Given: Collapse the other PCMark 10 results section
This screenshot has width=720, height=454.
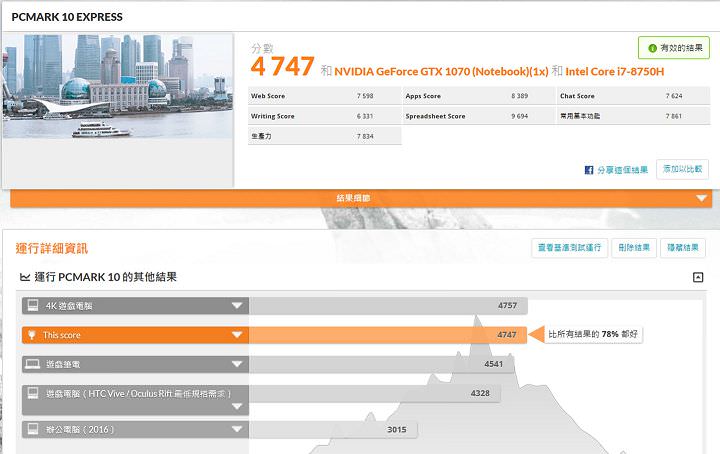Looking at the screenshot, I should [x=698, y=277].
